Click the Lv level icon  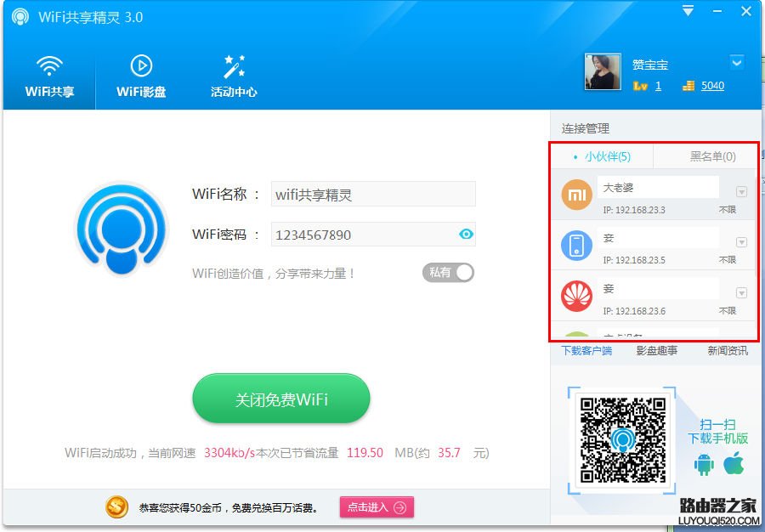pos(640,87)
